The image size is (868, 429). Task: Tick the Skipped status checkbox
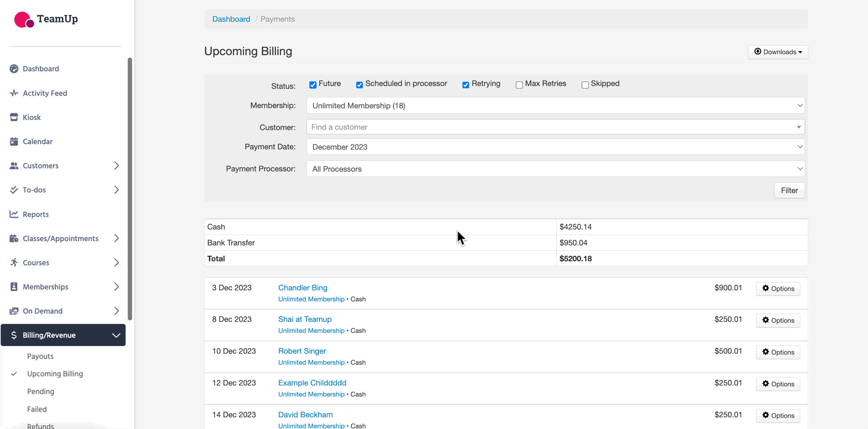[x=585, y=85]
